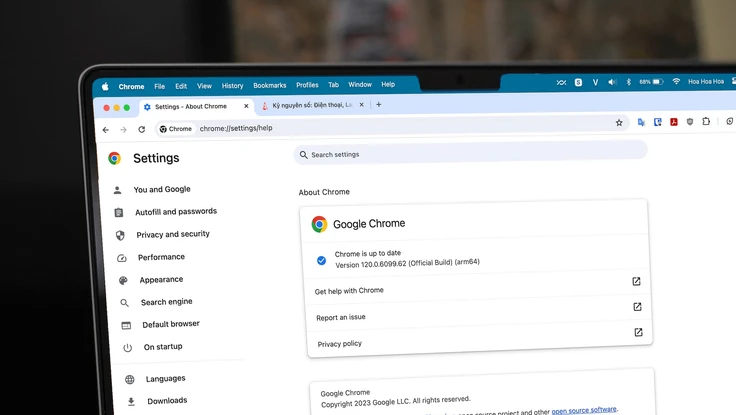The width and height of the screenshot is (736, 415).
Task: Reload the page
Action: click(x=141, y=129)
